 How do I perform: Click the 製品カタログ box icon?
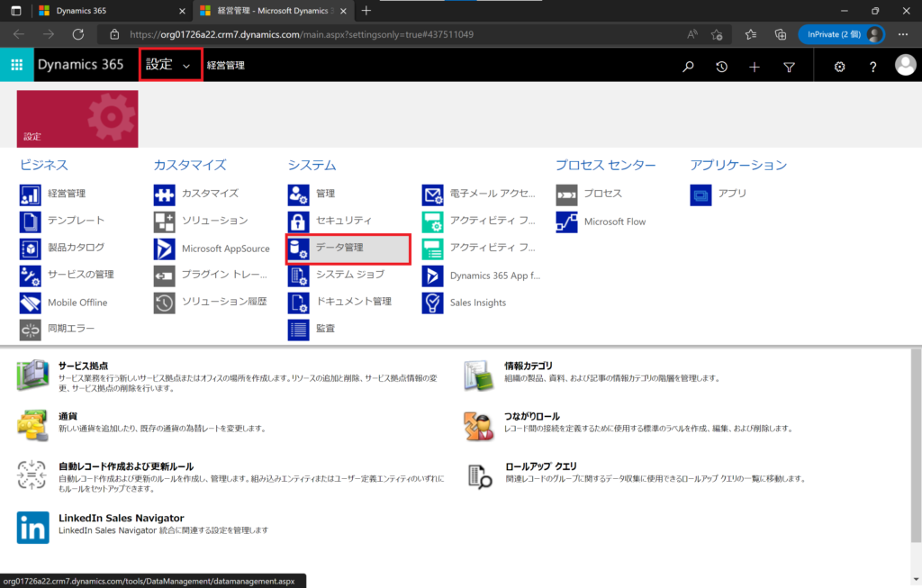[30, 249]
